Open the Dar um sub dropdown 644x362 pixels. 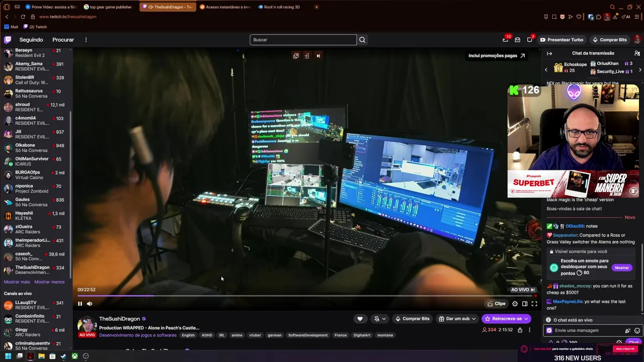coord(457,319)
